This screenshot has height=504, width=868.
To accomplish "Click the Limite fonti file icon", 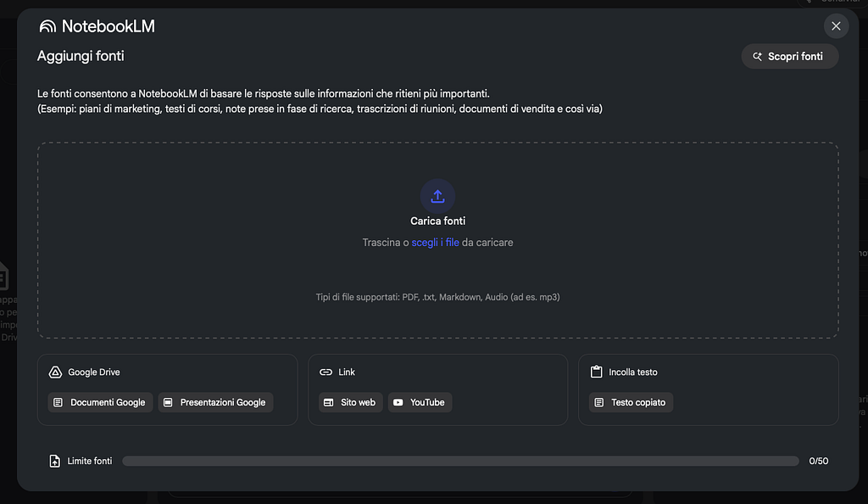I will 55,461.
